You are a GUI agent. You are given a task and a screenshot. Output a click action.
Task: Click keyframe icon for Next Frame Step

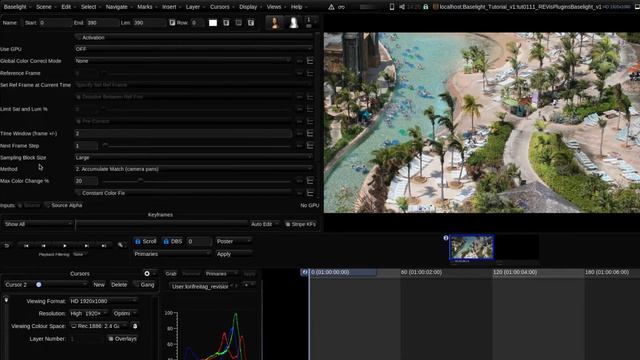point(310,146)
